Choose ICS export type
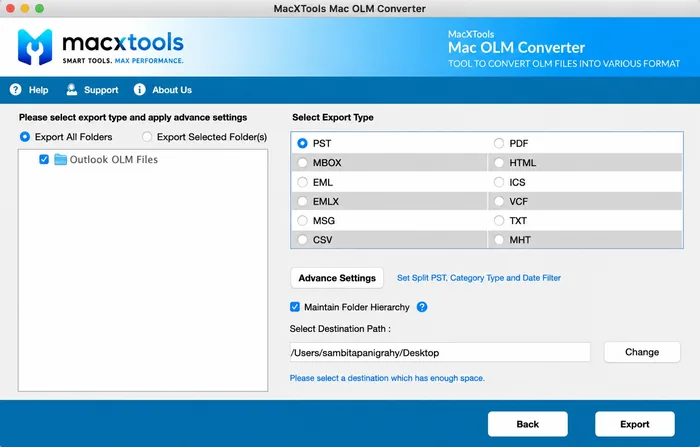The image size is (700, 447). [499, 182]
